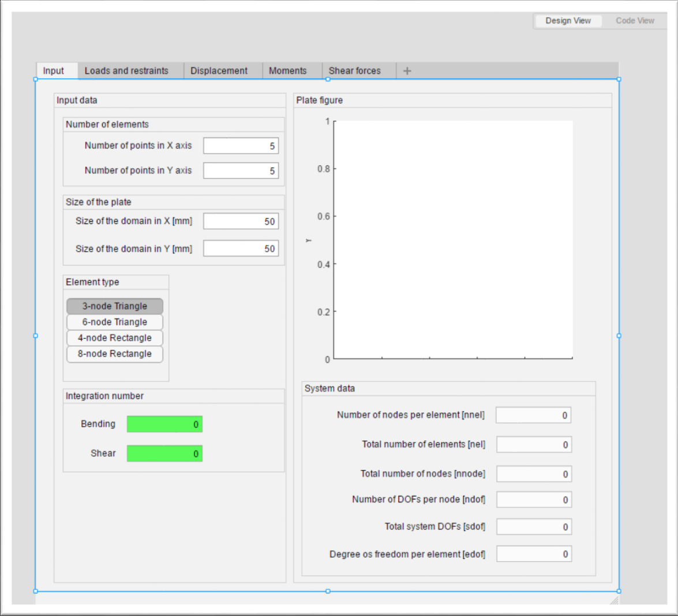
Task: Select the 3-node Triangle element type
Action: 114,306
